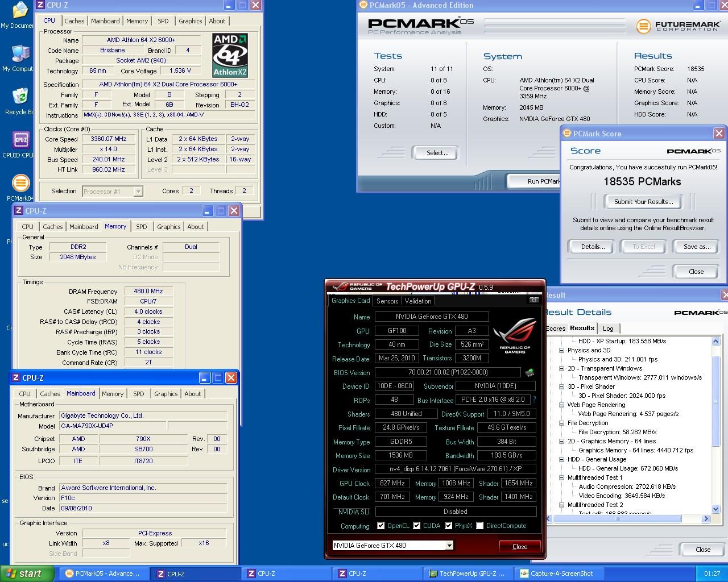This screenshot has width=728, height=582.
Task: Open the Windows start button
Action: [27, 573]
